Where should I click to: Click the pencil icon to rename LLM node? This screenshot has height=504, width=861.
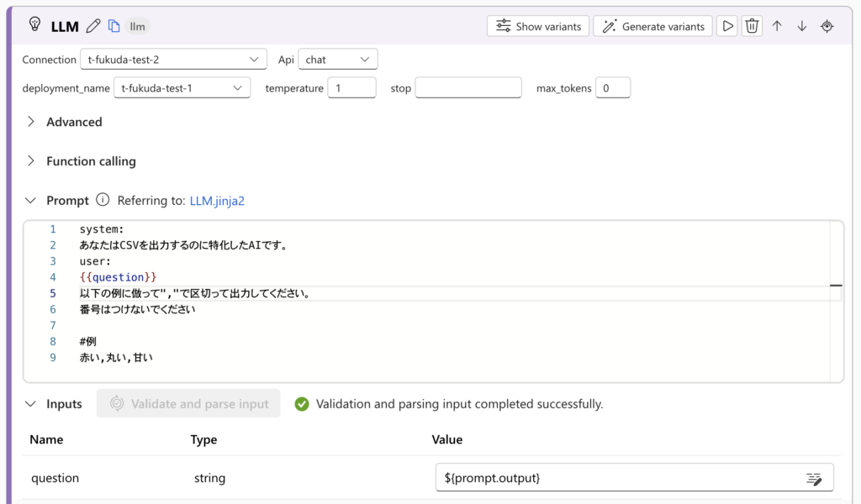(x=93, y=26)
